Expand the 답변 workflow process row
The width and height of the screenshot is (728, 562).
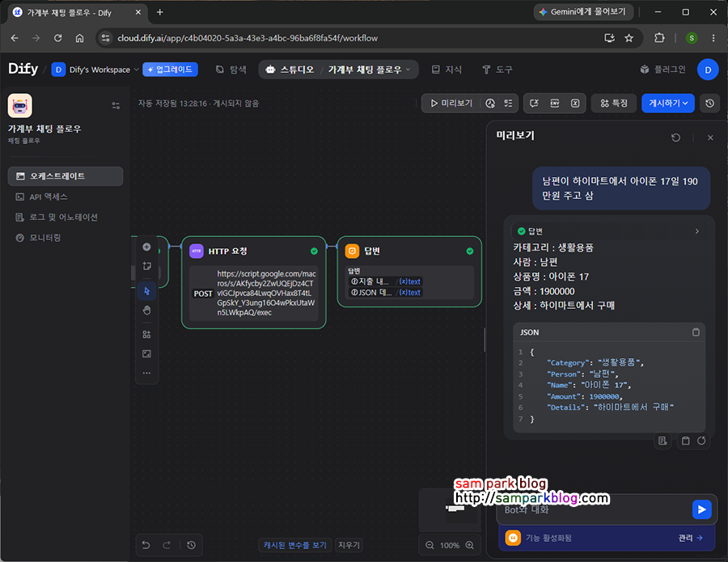click(608, 231)
